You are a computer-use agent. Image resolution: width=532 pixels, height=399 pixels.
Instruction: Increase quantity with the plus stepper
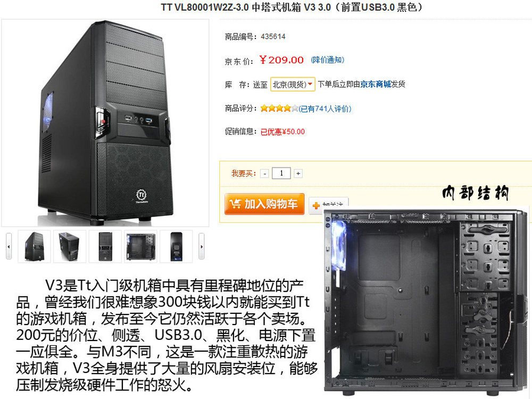[298, 173]
